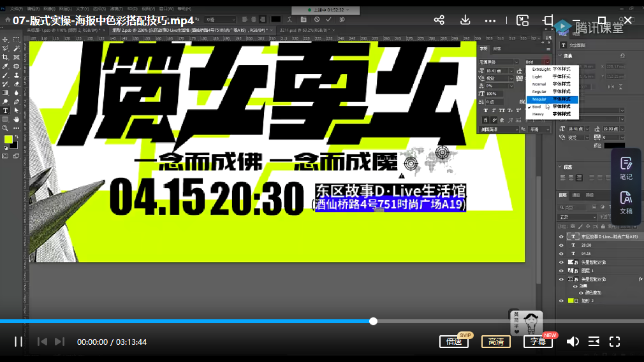Open the 倍速 playback speed menu
This screenshot has width=644, height=362.
454,342
